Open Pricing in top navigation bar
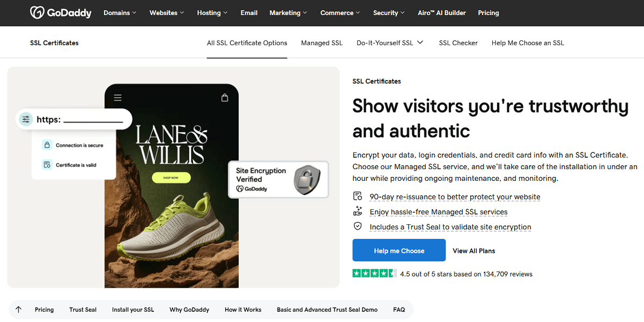Screen dimensions: 644x322 488,13
